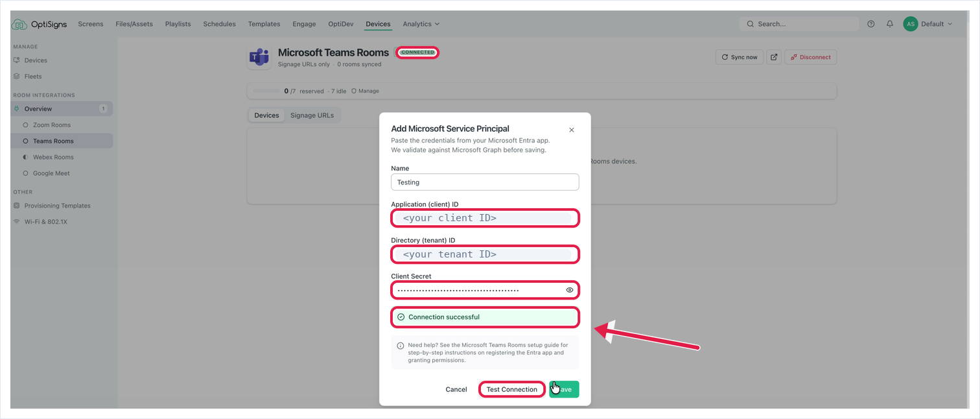Image resolution: width=980 pixels, height=419 pixels.
Task: Open Engage menu item
Action: (x=304, y=24)
